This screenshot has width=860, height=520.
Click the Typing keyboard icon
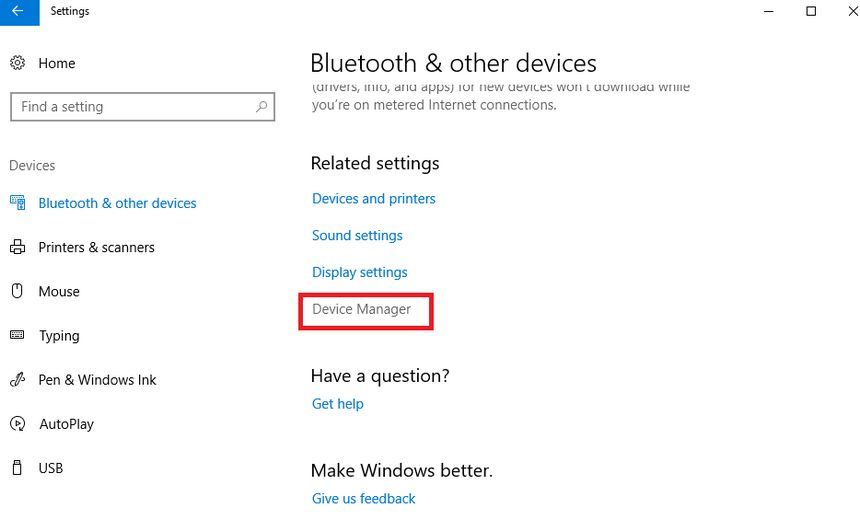(17, 335)
